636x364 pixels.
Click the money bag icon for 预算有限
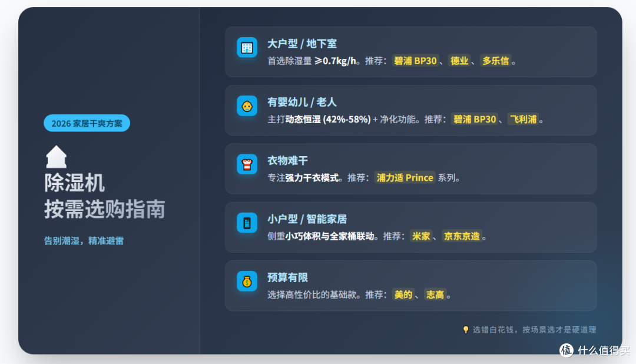pos(247,281)
